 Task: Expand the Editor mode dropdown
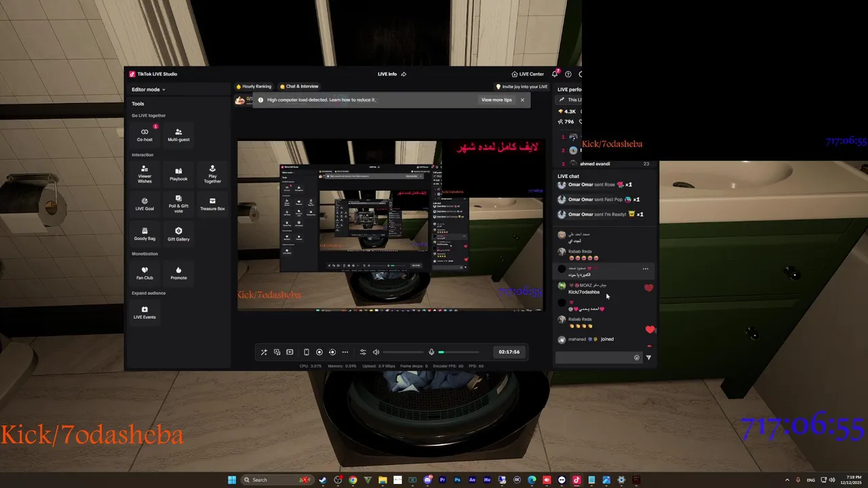tap(149, 89)
